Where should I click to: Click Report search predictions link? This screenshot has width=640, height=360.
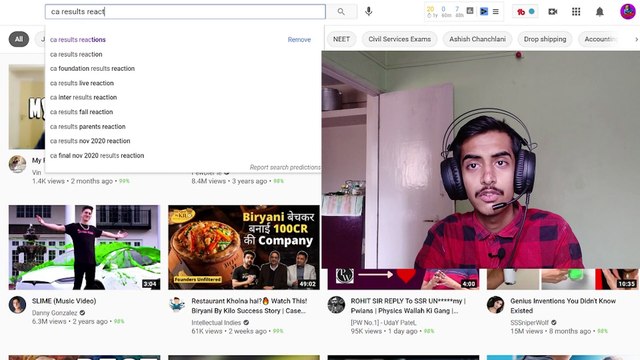pyautogui.click(x=285, y=167)
